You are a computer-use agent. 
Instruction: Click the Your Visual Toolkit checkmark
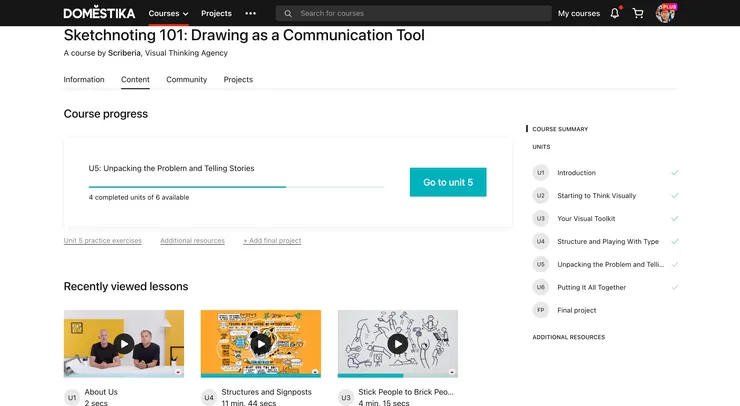click(x=675, y=218)
